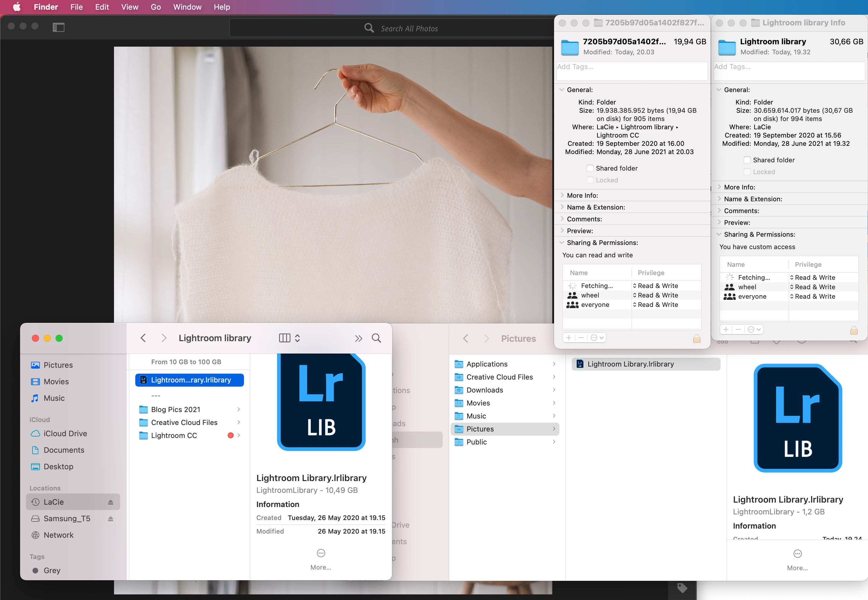868x600 pixels.
Task: Toggle Locked checkbox in Lightroom library Info
Action: [747, 172]
